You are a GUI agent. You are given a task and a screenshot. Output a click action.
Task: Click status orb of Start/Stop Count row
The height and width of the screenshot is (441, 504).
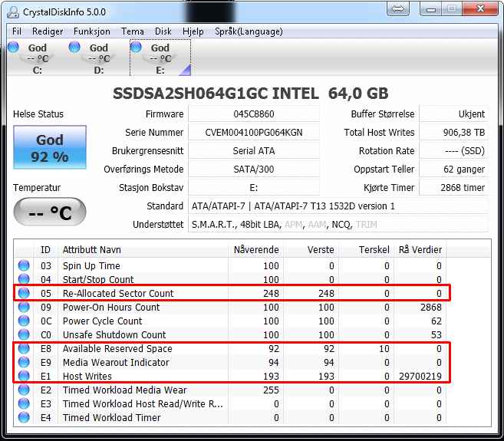point(24,279)
